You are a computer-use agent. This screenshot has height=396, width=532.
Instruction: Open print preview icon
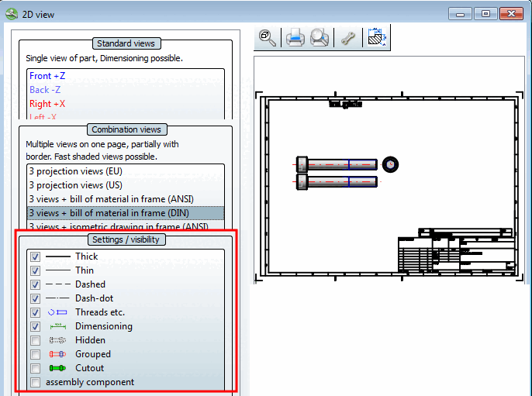[320, 38]
